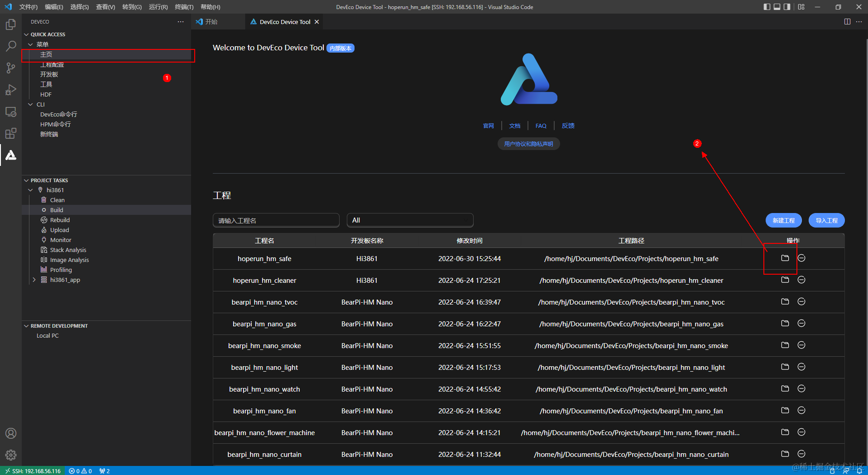The width and height of the screenshot is (868, 475).
Task: Open the 编辑(E) menu
Action: [54, 7]
